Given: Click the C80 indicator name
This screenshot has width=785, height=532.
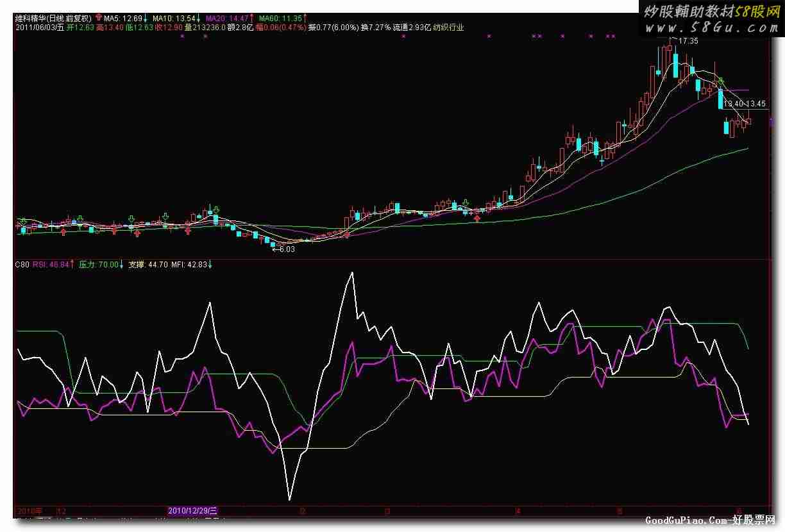Looking at the screenshot, I should [x=22, y=264].
